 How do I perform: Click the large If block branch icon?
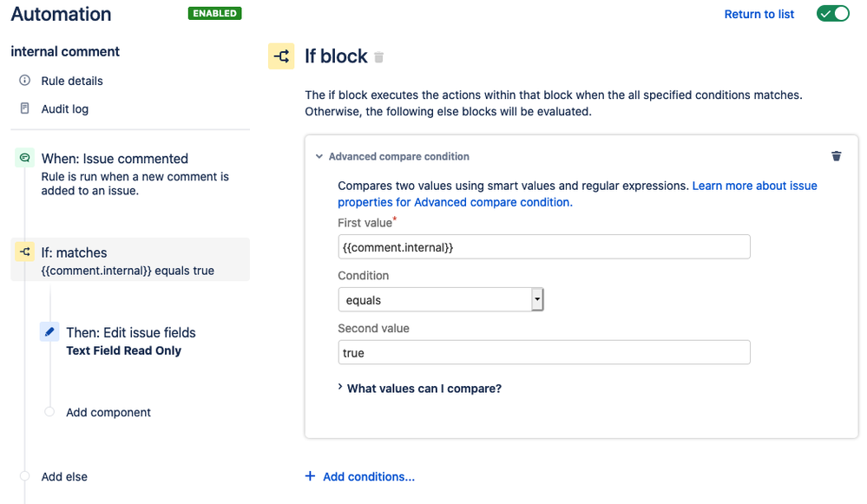[x=281, y=56]
